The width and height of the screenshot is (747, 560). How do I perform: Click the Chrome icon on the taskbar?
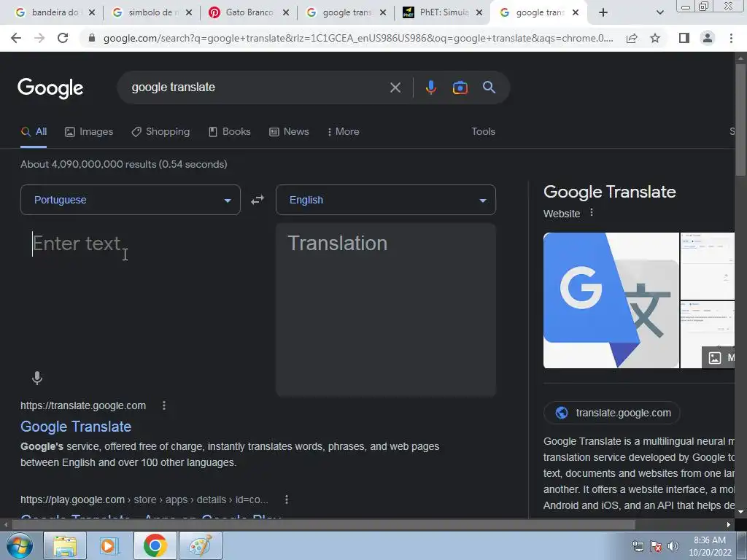pos(155,545)
